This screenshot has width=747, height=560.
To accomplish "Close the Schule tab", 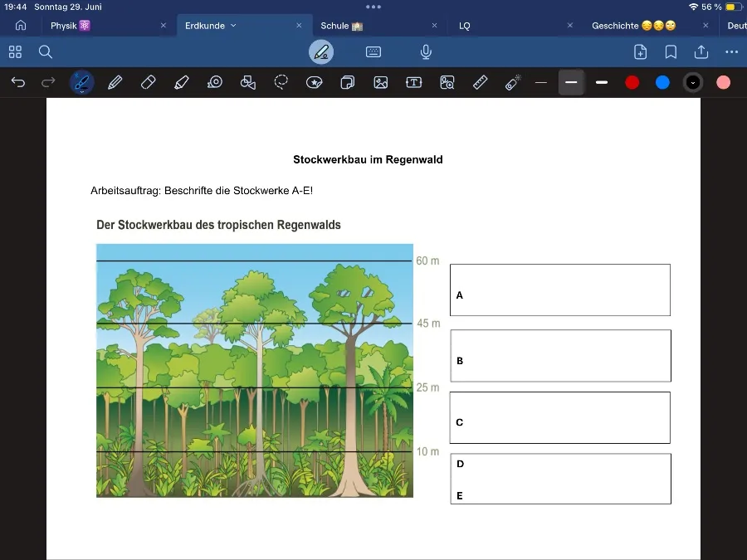I will (x=434, y=25).
